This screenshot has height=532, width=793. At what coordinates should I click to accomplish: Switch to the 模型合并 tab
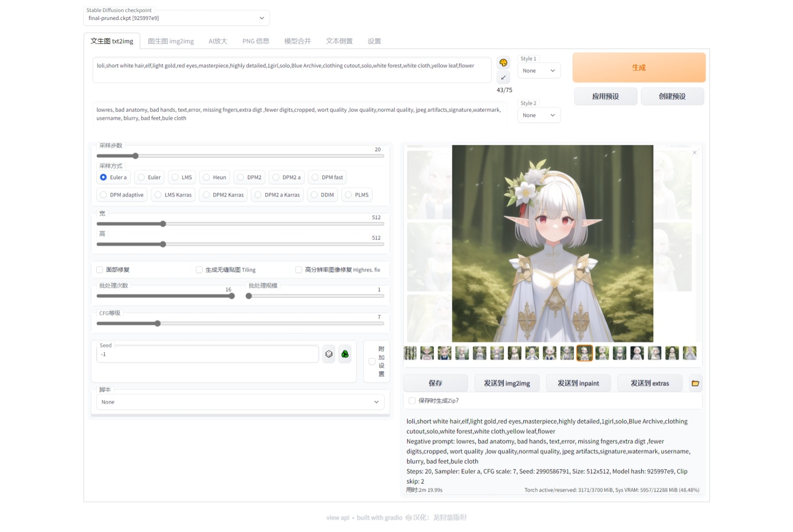click(297, 41)
